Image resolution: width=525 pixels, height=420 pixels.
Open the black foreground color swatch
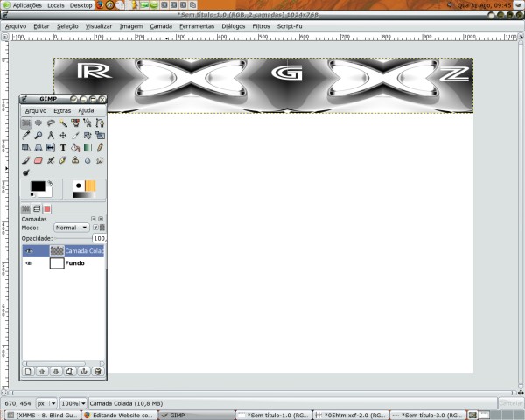tap(38, 185)
